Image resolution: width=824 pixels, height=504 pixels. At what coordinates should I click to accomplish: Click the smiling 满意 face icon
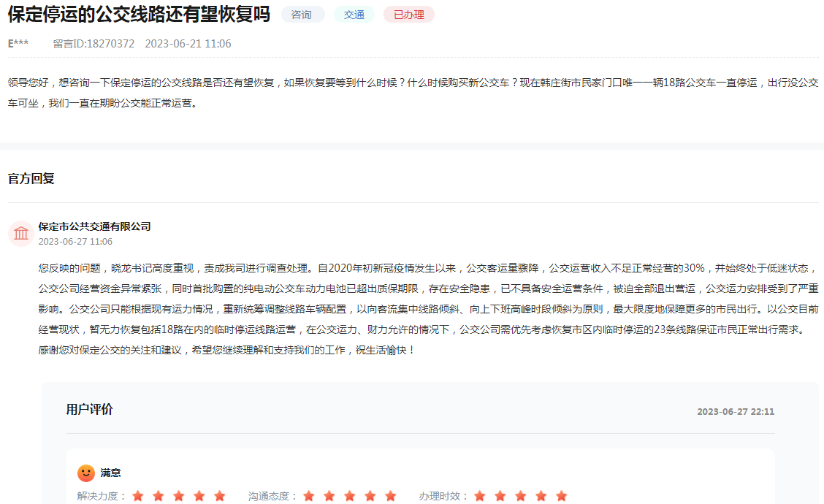(x=86, y=473)
